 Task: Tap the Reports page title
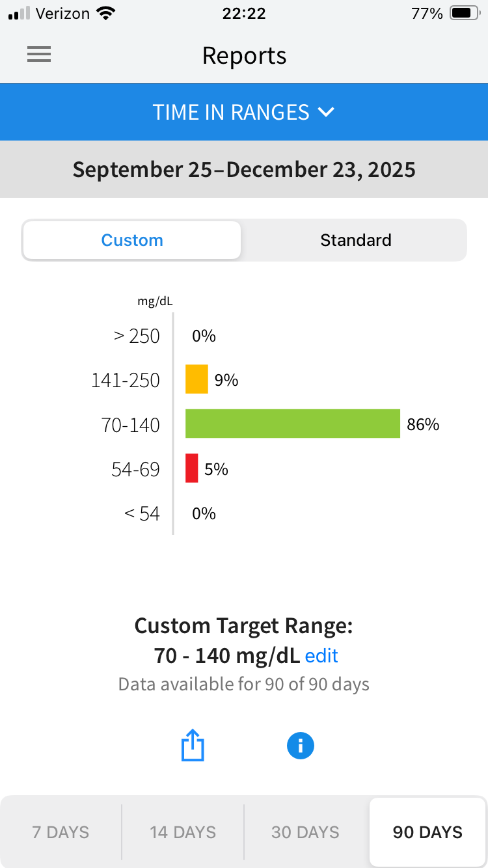pyautogui.click(x=244, y=55)
